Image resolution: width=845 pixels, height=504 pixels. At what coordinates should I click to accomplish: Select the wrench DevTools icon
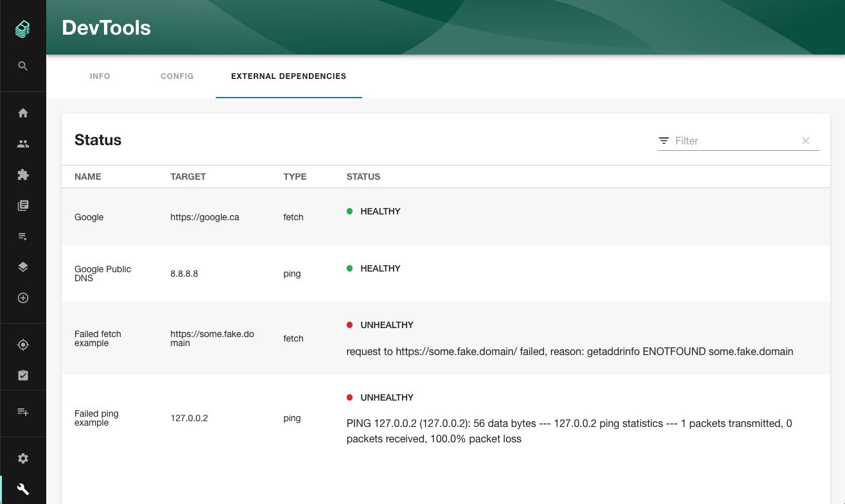click(23, 489)
